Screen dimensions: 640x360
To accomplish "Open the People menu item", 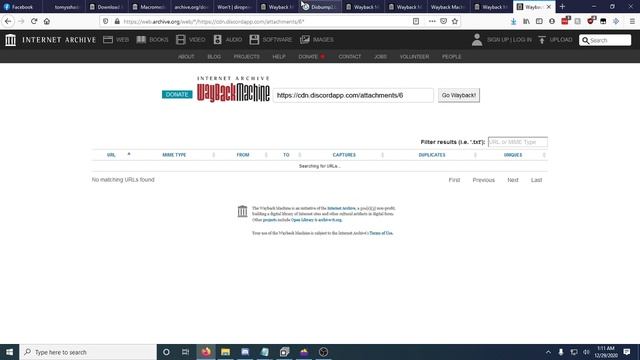I will [x=451, y=57].
